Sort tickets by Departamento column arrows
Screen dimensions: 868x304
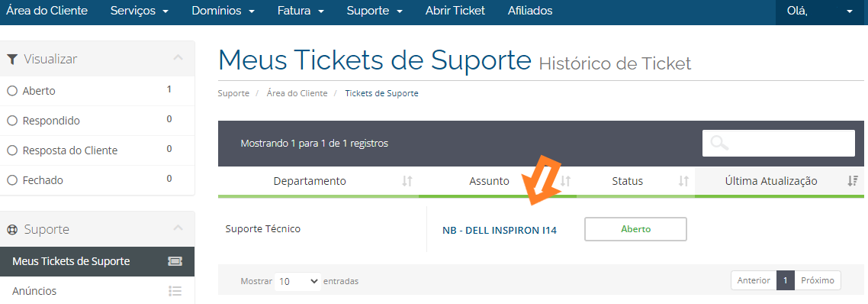[x=407, y=181]
